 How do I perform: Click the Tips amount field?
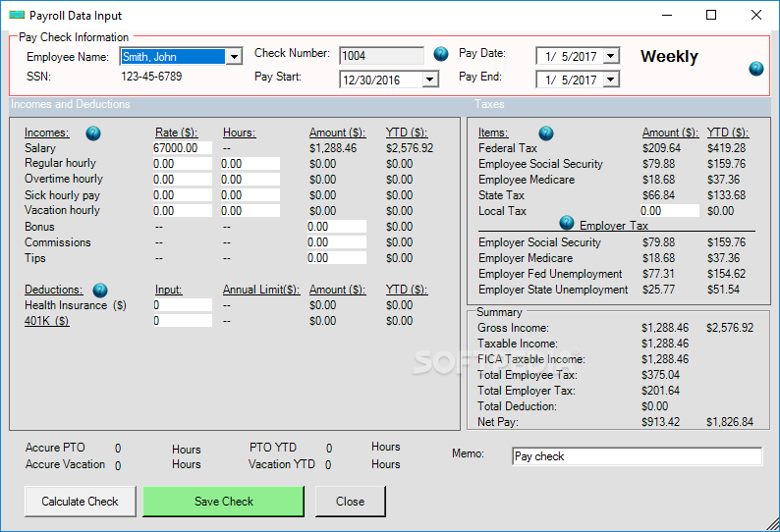pyautogui.click(x=337, y=258)
